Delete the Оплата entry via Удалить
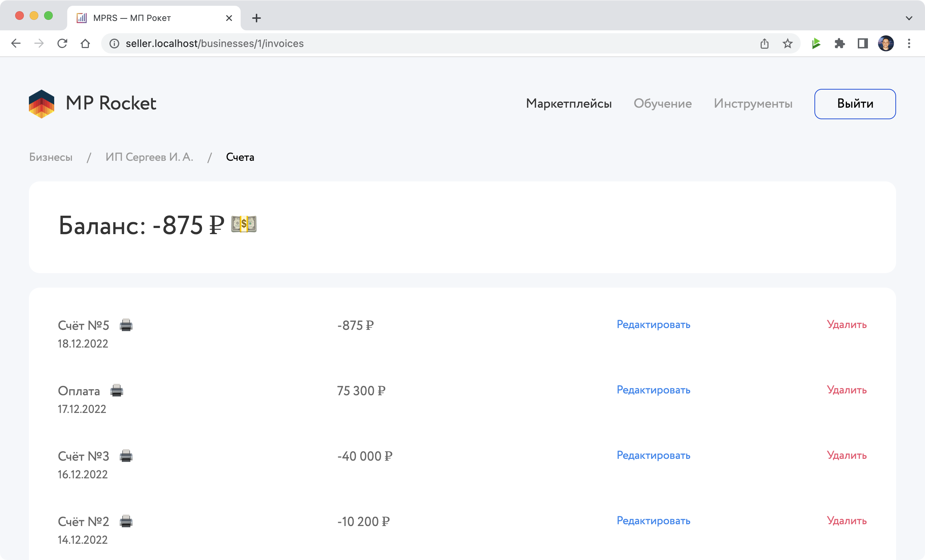This screenshot has height=560, width=925. [846, 390]
